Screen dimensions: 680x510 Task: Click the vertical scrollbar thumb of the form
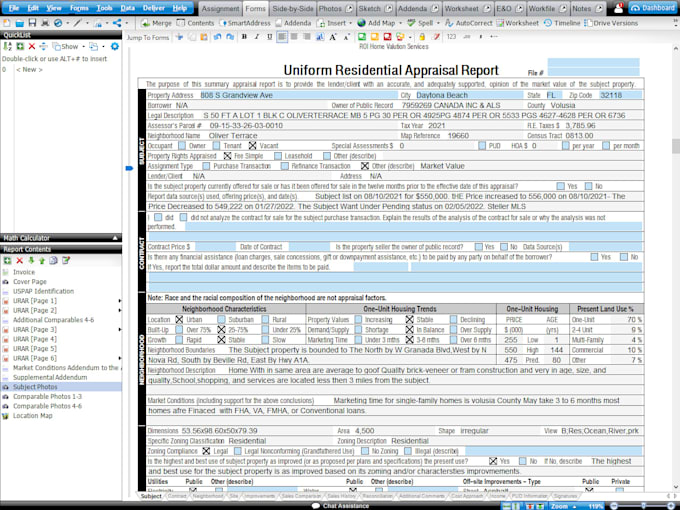point(676,146)
